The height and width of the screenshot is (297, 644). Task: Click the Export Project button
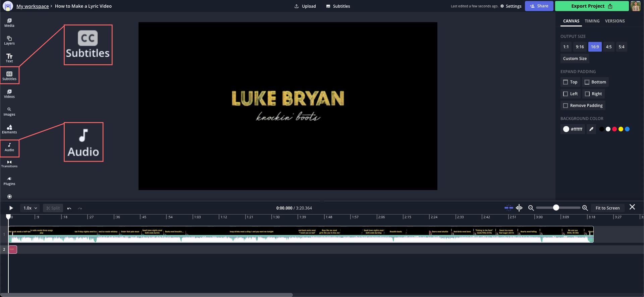(591, 6)
